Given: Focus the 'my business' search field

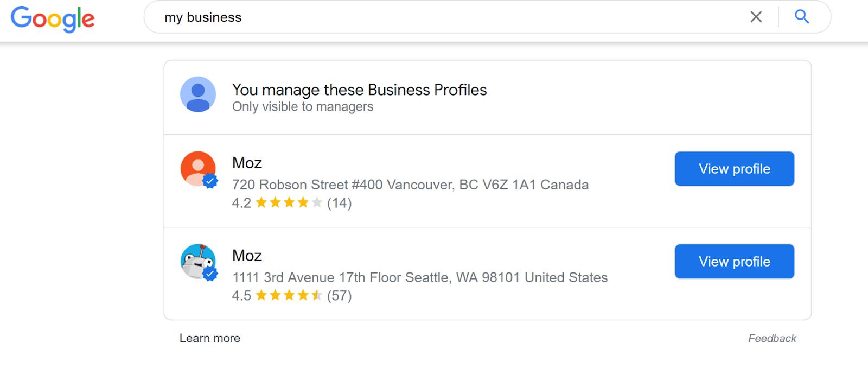Looking at the screenshot, I should [x=434, y=17].
